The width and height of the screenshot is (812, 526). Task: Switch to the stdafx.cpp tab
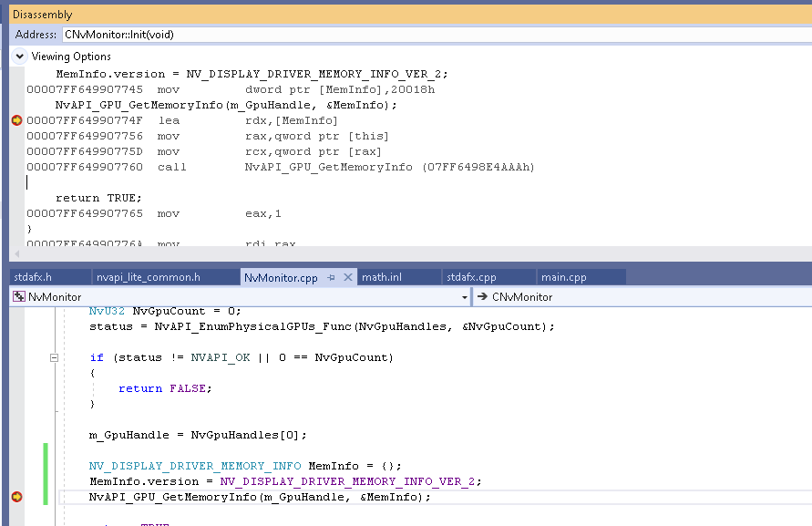tap(471, 277)
